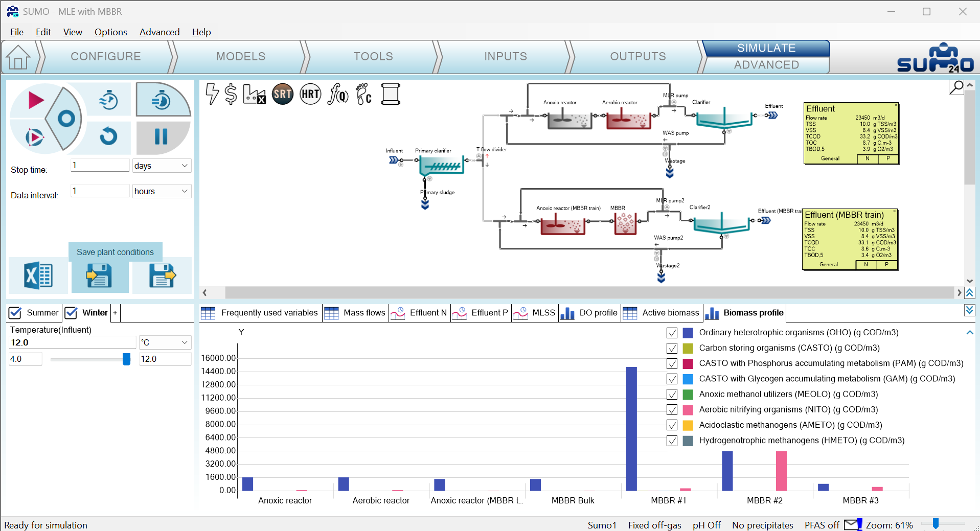Click the reset circular arrow icon
Viewport: 980px width, 531px height.
coord(108,136)
